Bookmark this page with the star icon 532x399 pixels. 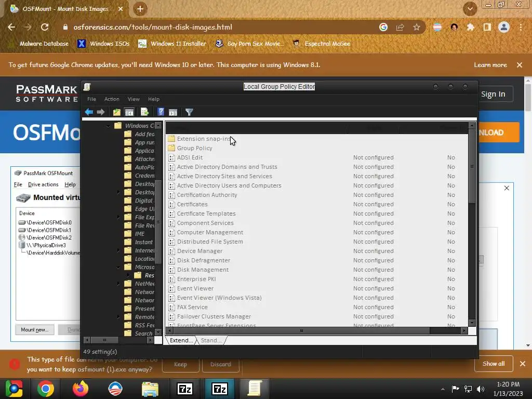[417, 27]
